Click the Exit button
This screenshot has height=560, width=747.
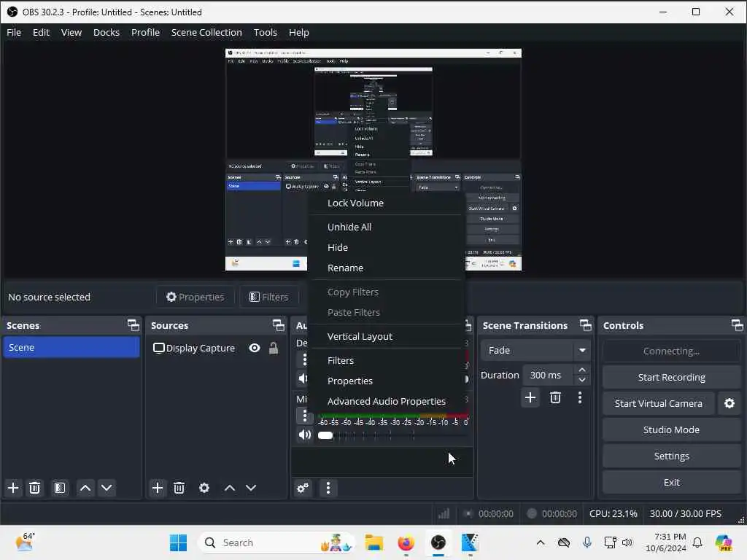tap(671, 483)
